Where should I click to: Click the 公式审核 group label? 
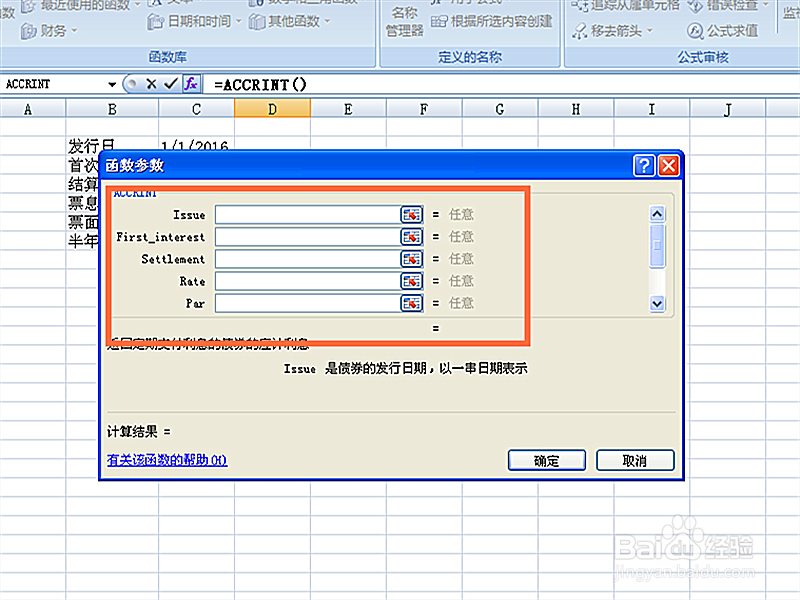703,57
